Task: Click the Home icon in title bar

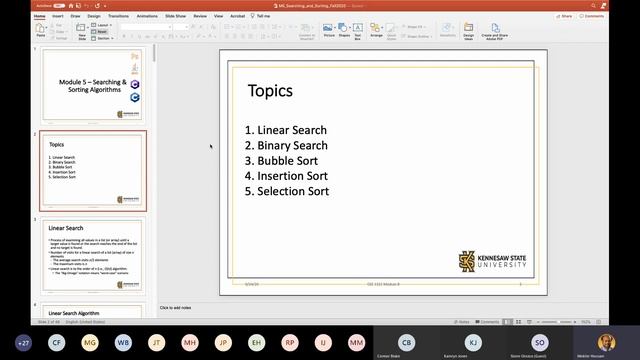Action: tap(71, 6)
